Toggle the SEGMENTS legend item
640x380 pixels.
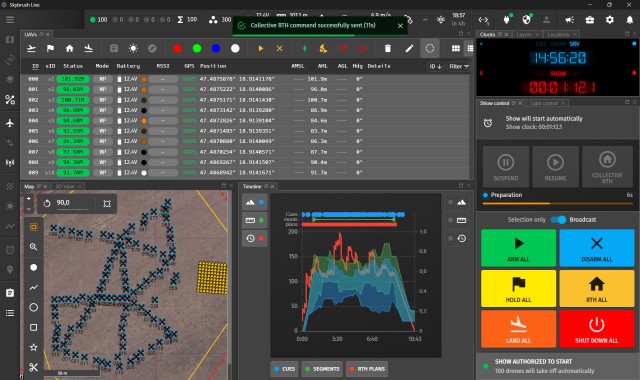[322, 369]
